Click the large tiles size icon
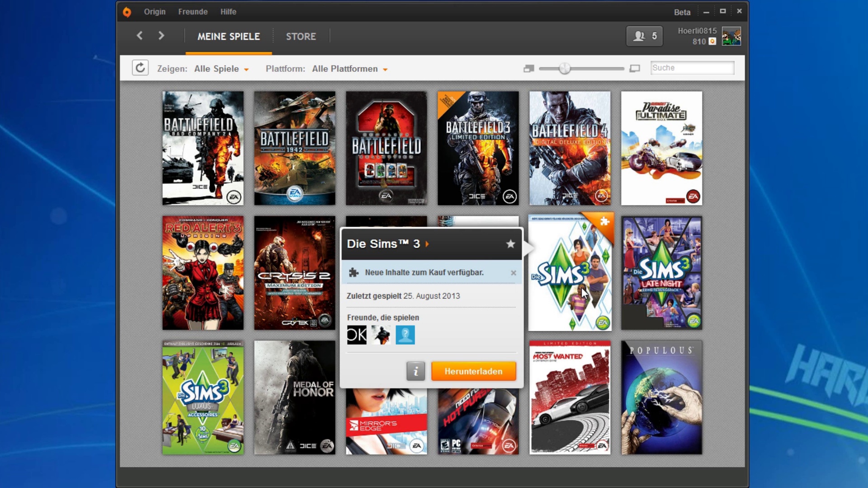 point(635,69)
